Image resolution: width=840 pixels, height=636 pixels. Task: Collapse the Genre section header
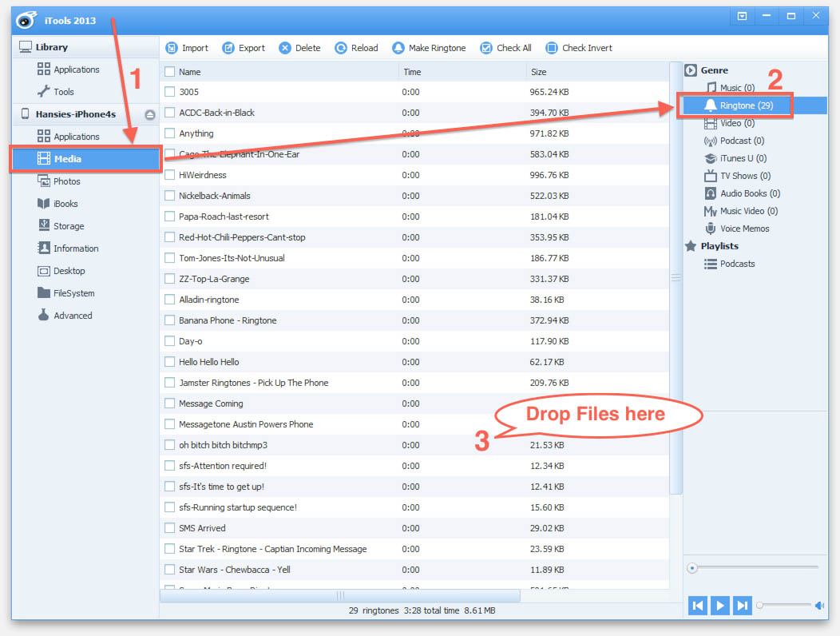coord(707,70)
